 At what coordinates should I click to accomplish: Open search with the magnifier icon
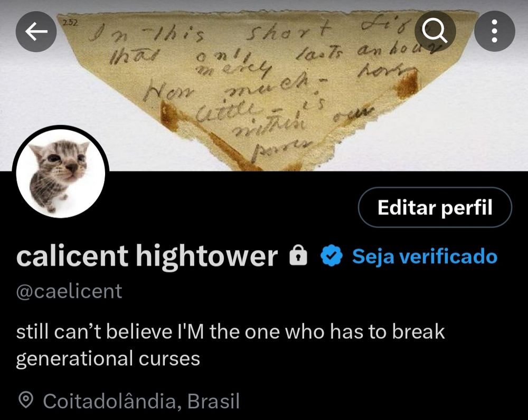coord(435,31)
